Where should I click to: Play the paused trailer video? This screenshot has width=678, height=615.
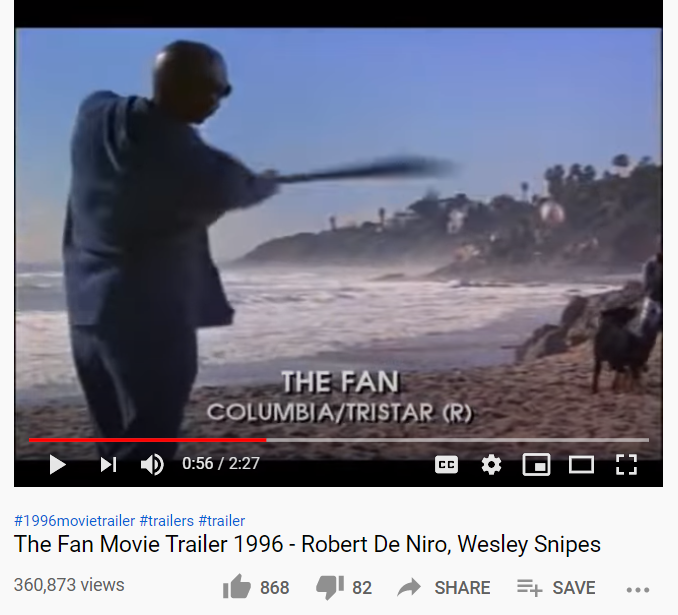click(57, 465)
